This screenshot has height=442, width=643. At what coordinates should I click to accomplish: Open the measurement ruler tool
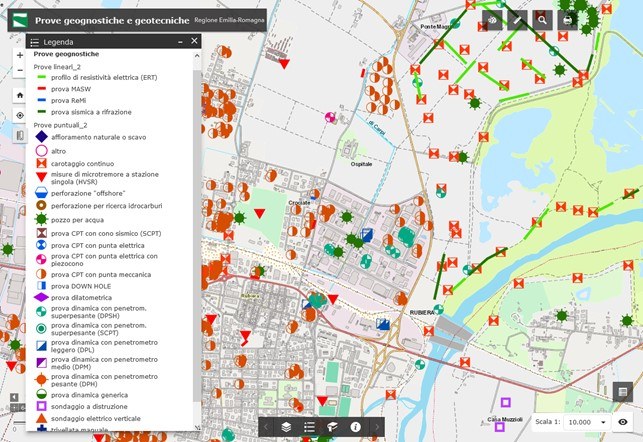click(517, 19)
